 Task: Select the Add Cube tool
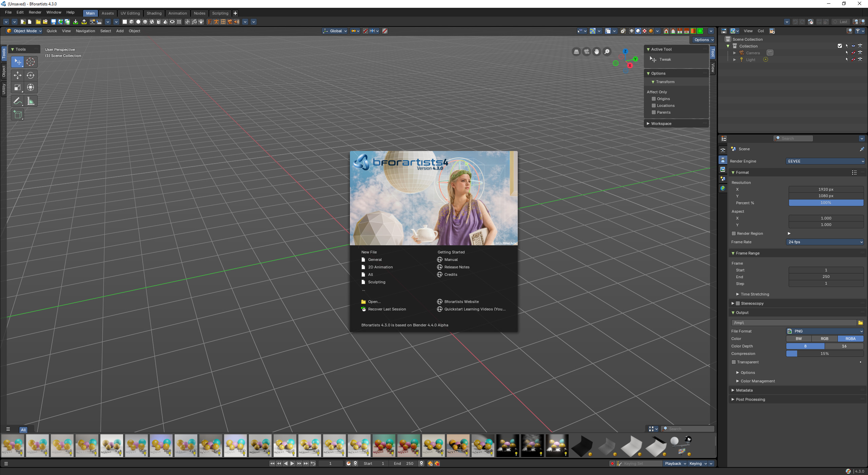click(x=17, y=115)
